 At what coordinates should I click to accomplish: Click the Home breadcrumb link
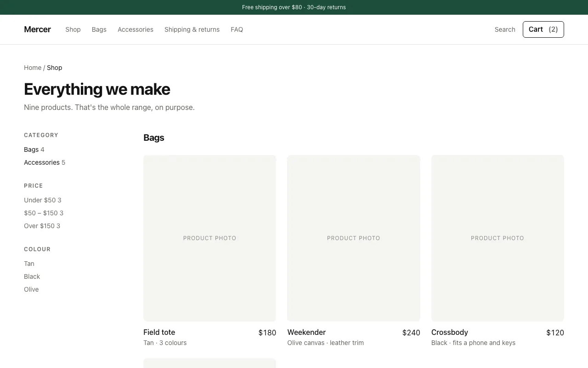(x=33, y=68)
